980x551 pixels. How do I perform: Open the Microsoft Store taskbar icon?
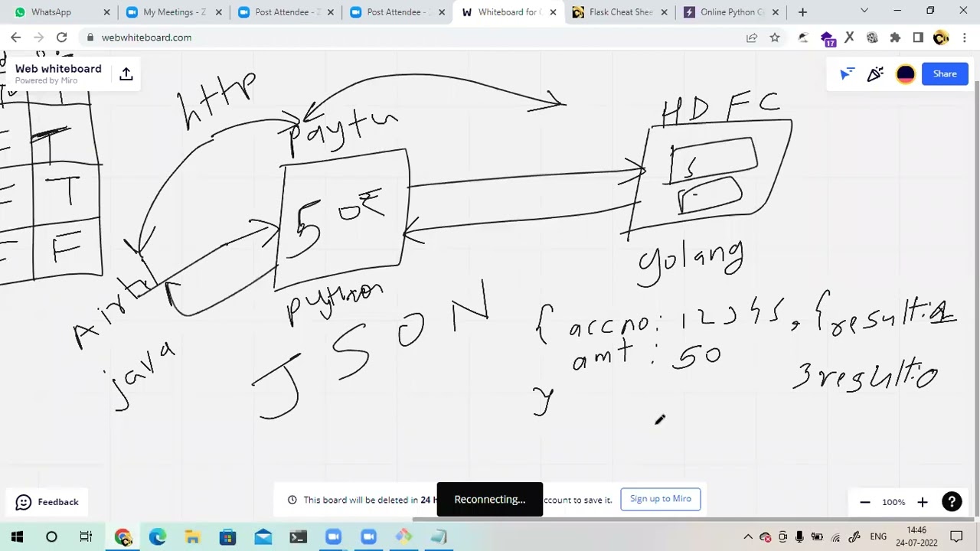coord(227,537)
